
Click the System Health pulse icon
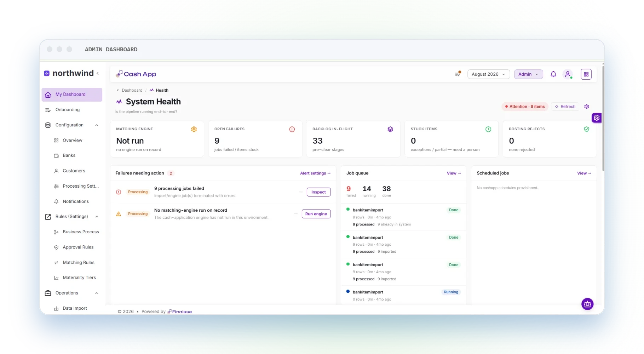(119, 102)
